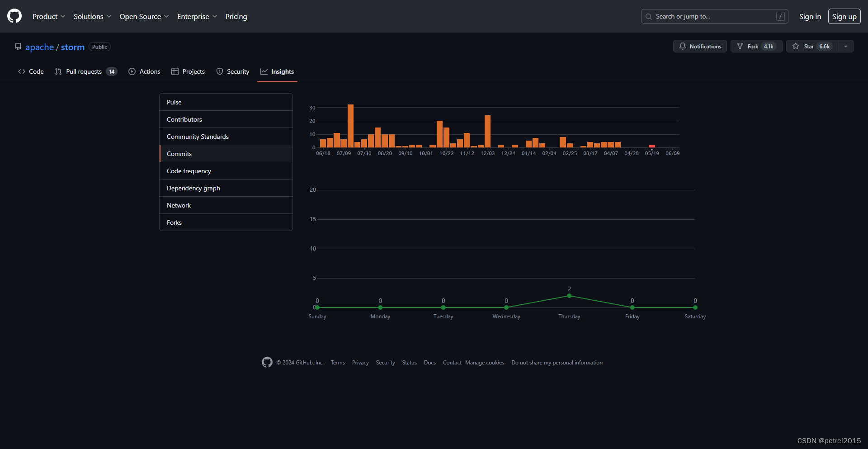Click the Star button
Viewport: 868px width, 449px height.
(812, 46)
